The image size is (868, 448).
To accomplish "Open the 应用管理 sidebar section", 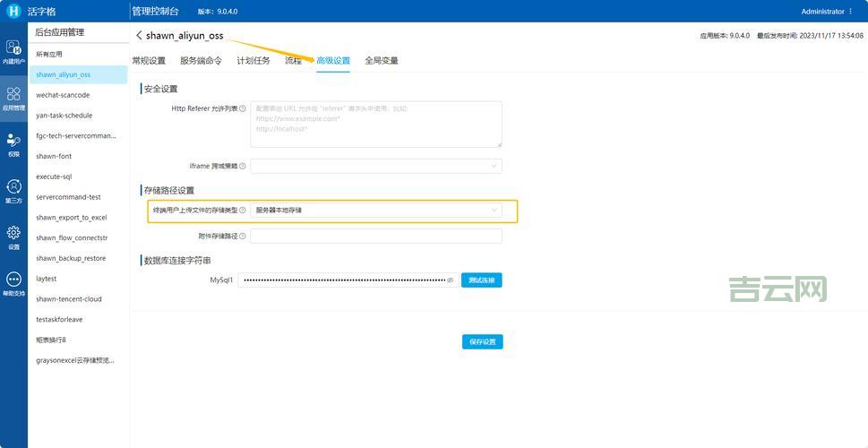I will tap(13, 98).
